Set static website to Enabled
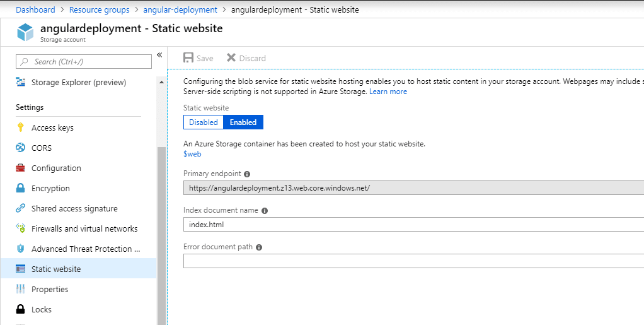Image resolution: width=644 pixels, height=325 pixels. 243,122
